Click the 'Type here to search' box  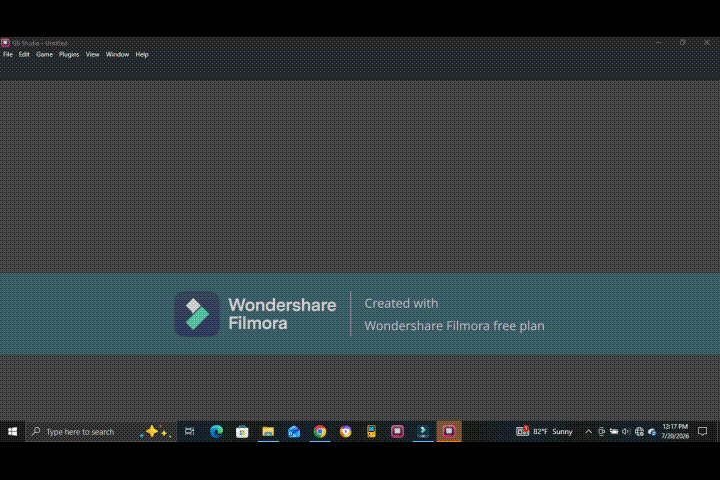click(x=101, y=431)
